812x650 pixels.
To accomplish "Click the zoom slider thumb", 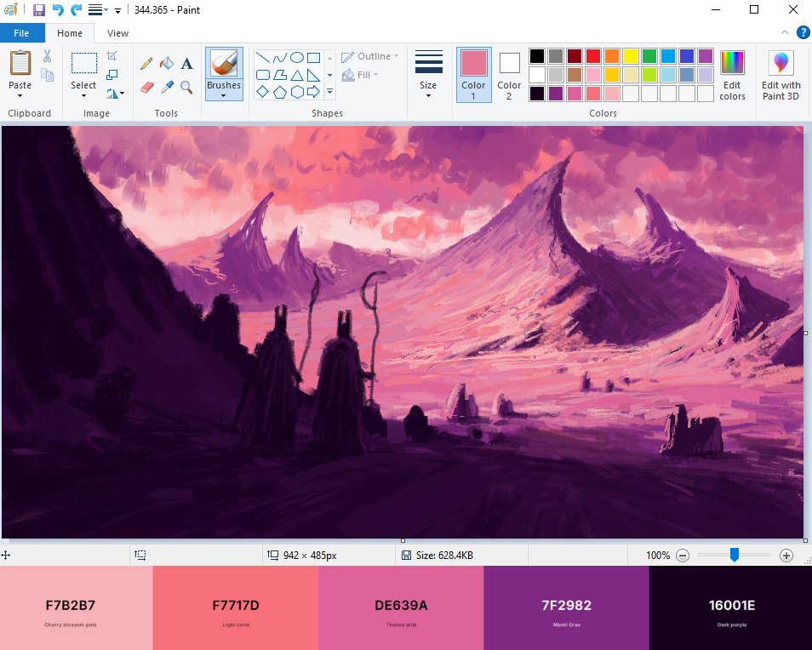I will click(735, 555).
